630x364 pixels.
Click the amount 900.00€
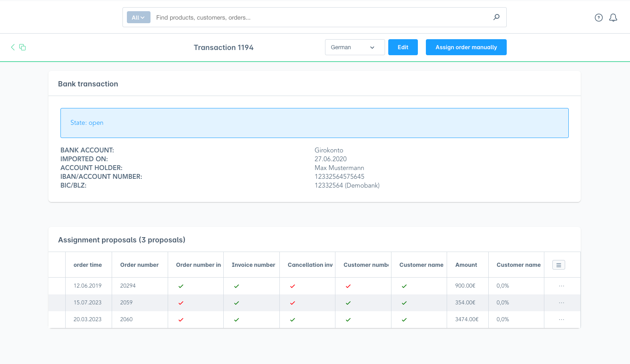click(x=465, y=286)
